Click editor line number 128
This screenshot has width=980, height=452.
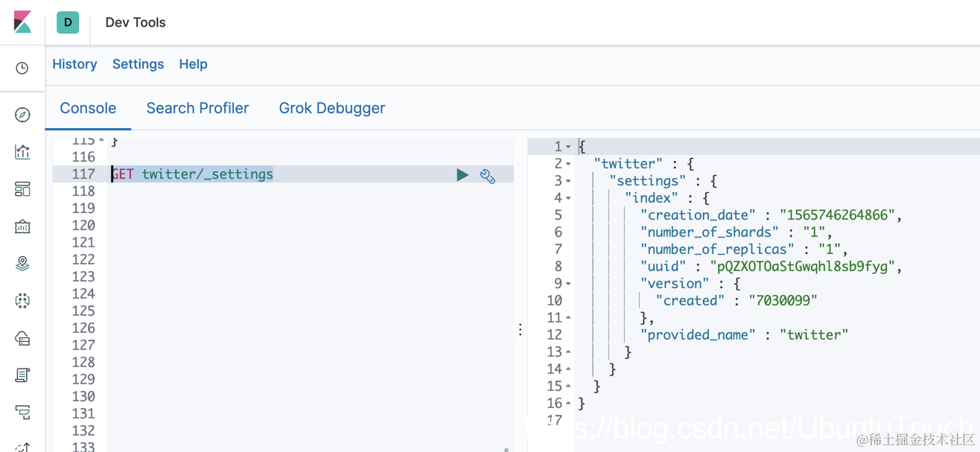83,363
